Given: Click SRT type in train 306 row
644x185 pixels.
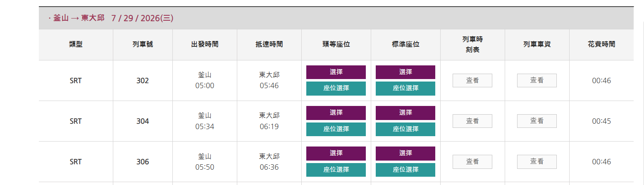Looking at the screenshot, I should (x=76, y=162).
